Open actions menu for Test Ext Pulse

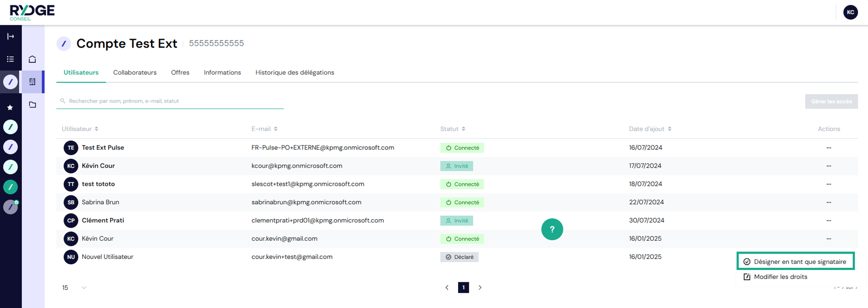click(829, 148)
